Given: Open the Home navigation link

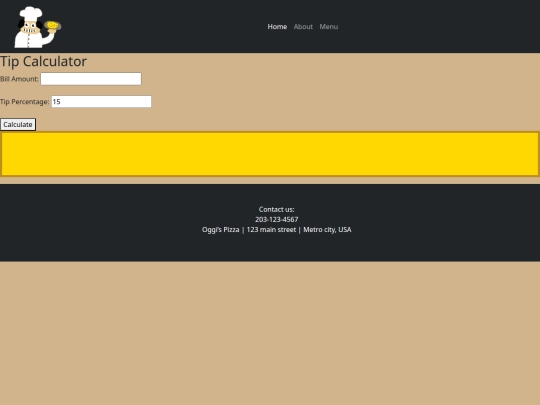Looking at the screenshot, I should pos(277,27).
